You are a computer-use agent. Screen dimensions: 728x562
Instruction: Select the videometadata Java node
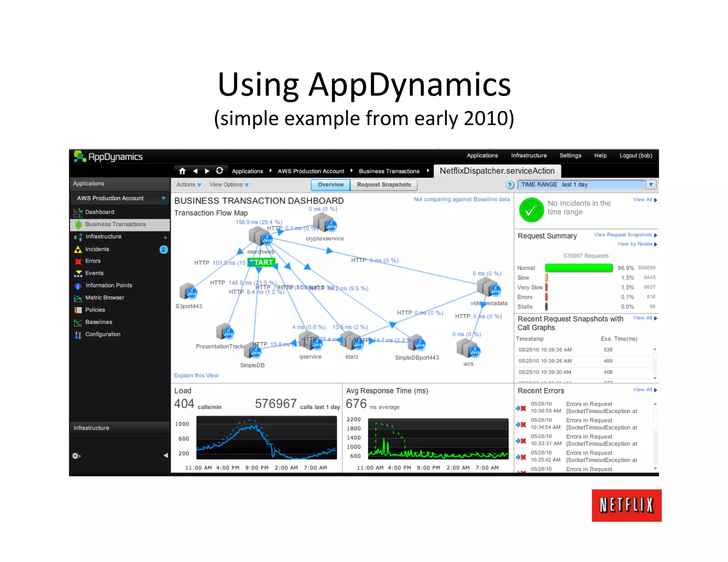coord(489,286)
